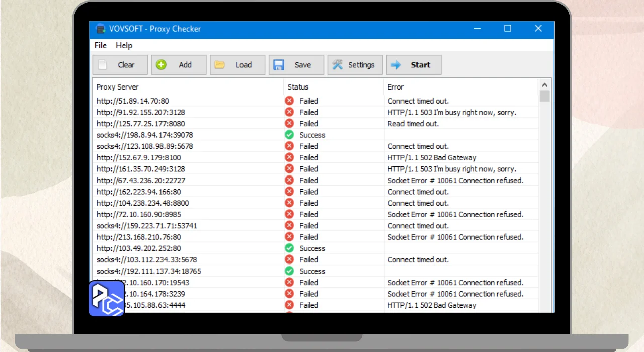
Task: Open the Help menu
Action: tap(124, 45)
